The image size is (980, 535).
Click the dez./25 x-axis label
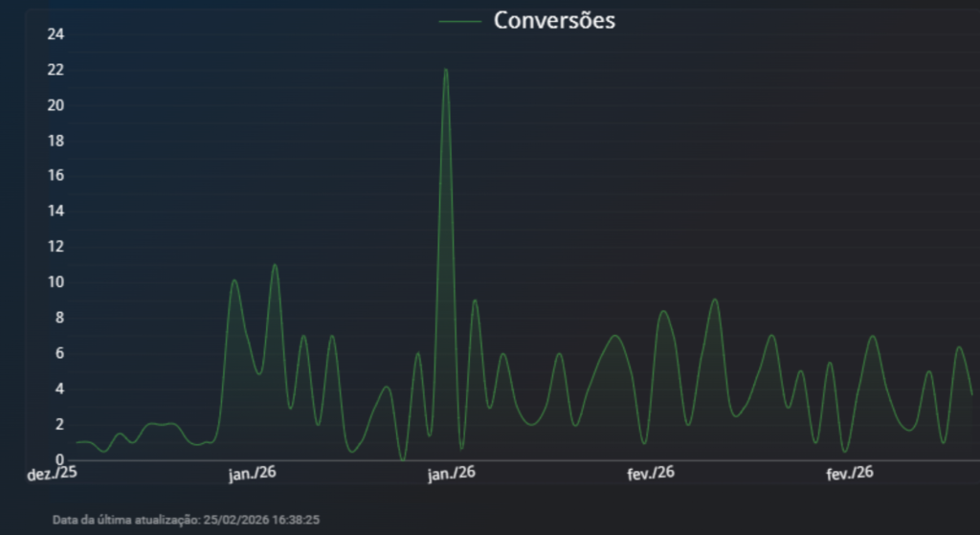click(x=52, y=473)
